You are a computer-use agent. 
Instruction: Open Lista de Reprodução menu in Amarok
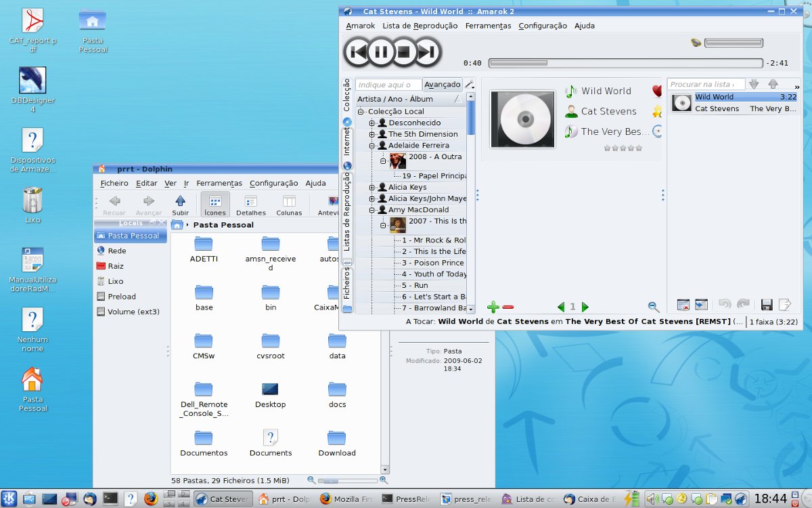[420, 26]
